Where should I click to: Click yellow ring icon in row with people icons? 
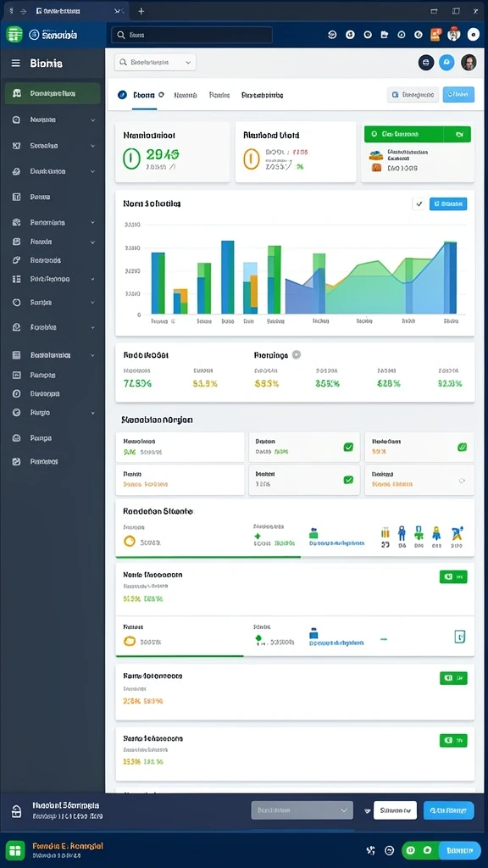click(130, 541)
